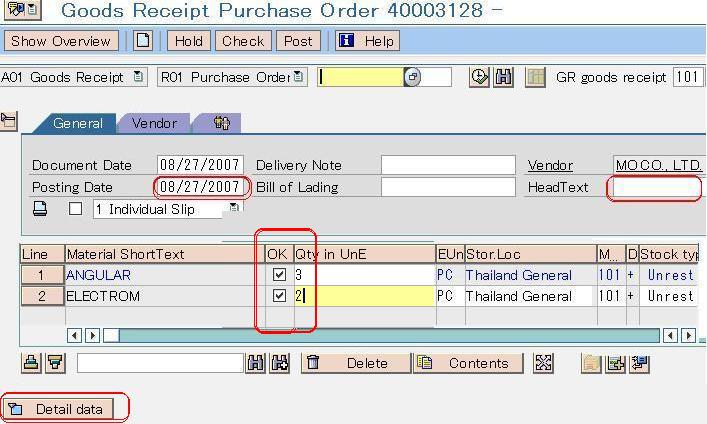Click quantity cell for ELECTROM line
Viewport: 707px width, 424px height.
364,296
